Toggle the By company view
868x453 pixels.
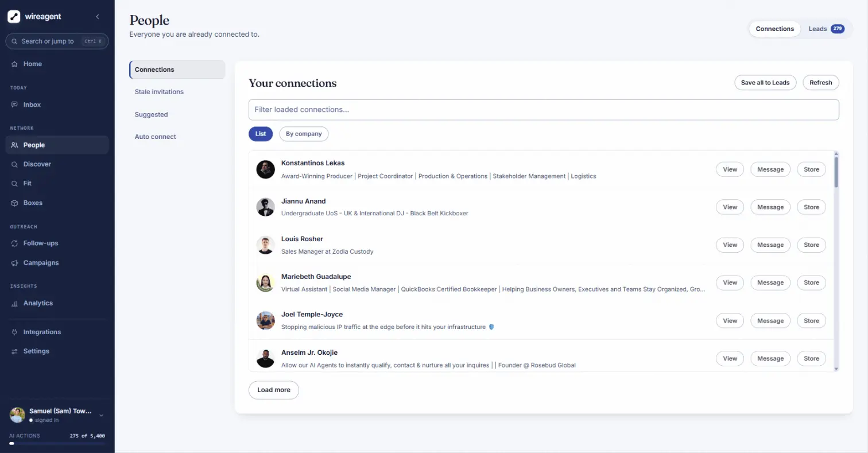[304, 134]
